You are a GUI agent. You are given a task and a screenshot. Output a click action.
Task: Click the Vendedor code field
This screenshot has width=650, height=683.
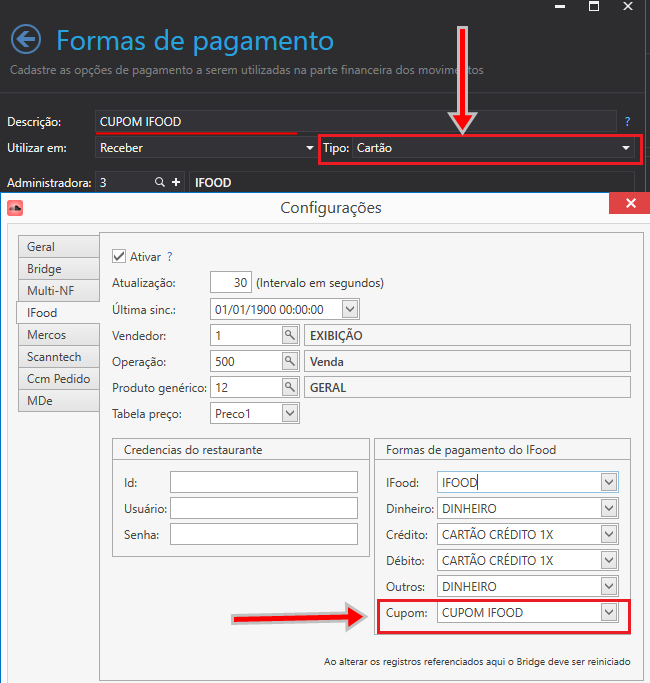coord(246,335)
